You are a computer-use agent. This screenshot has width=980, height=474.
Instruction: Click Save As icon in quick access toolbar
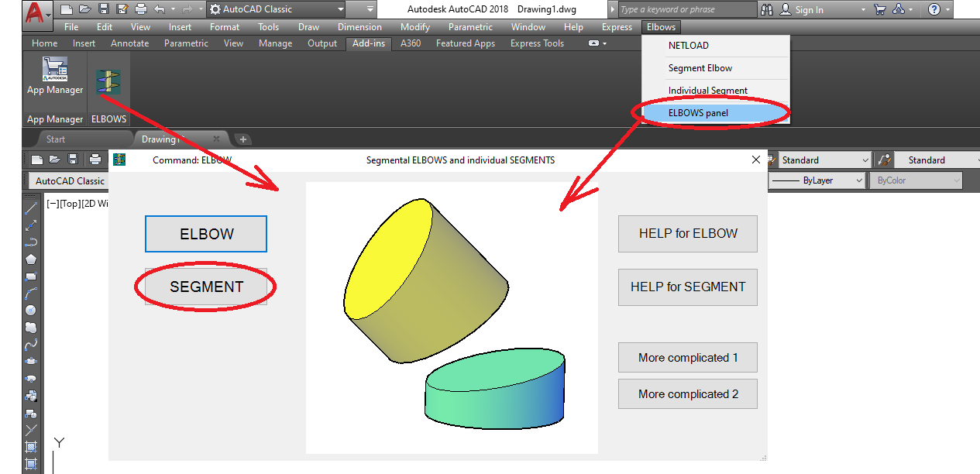(121, 9)
